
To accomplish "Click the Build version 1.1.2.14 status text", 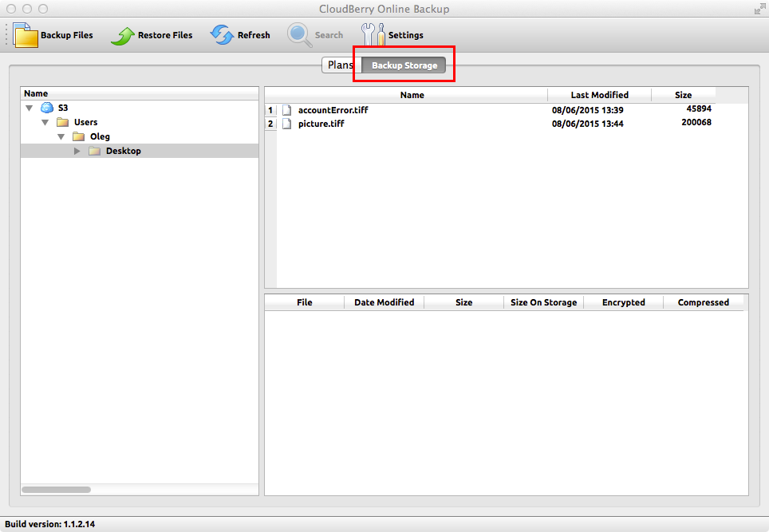I will point(50,524).
